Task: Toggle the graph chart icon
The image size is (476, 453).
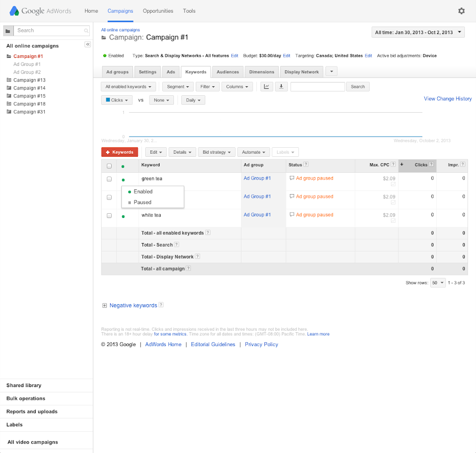Action: click(x=267, y=87)
